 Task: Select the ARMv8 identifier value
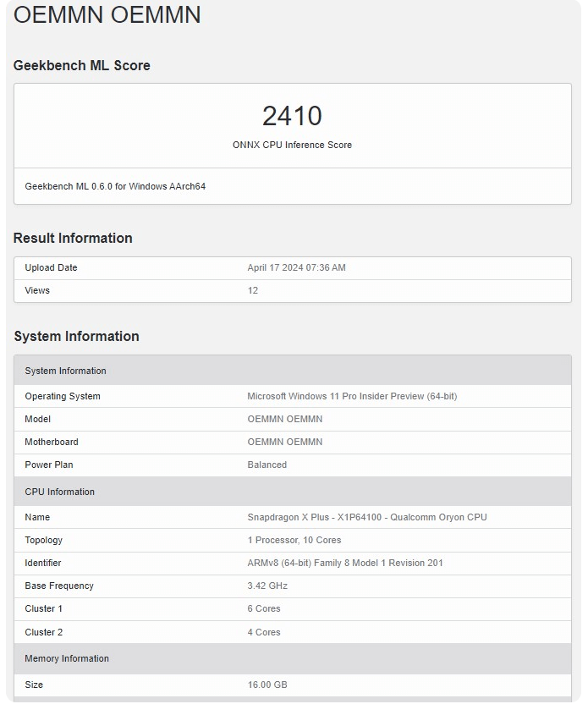[344, 563]
